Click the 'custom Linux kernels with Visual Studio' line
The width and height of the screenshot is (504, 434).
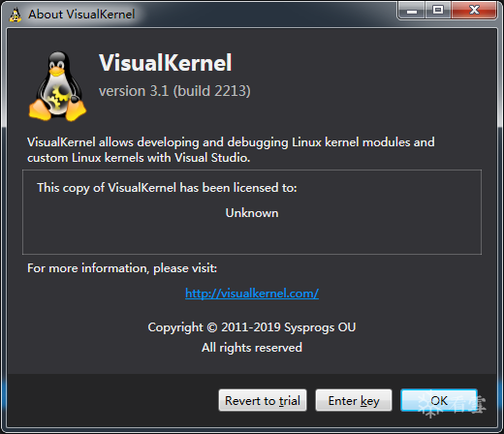coord(139,158)
